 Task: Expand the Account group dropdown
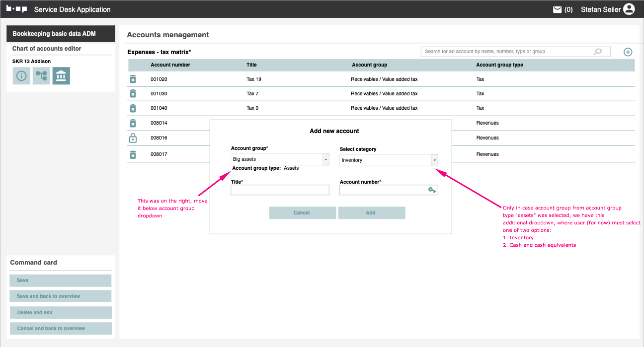[325, 159]
